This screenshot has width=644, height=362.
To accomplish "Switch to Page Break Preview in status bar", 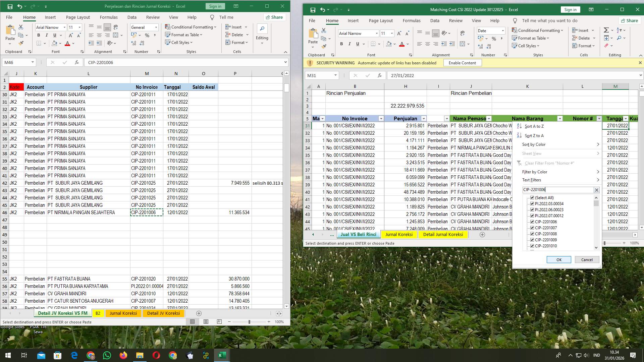I will [x=219, y=321].
